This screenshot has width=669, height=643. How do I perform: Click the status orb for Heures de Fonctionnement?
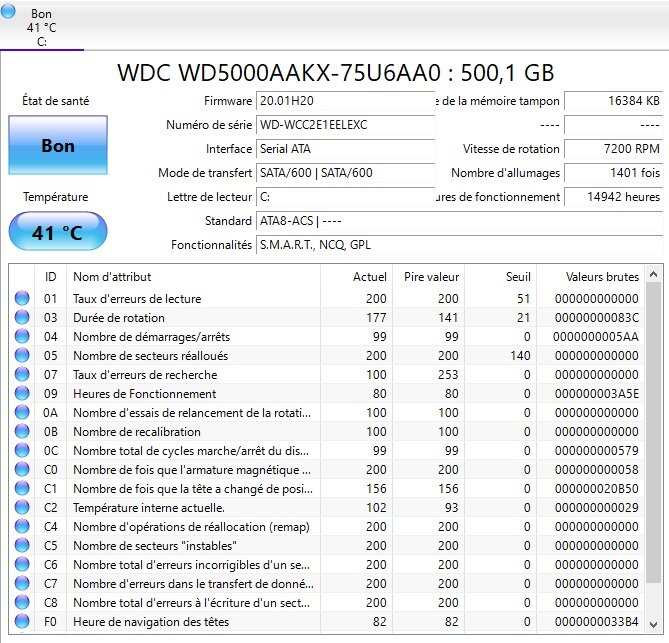(x=22, y=393)
